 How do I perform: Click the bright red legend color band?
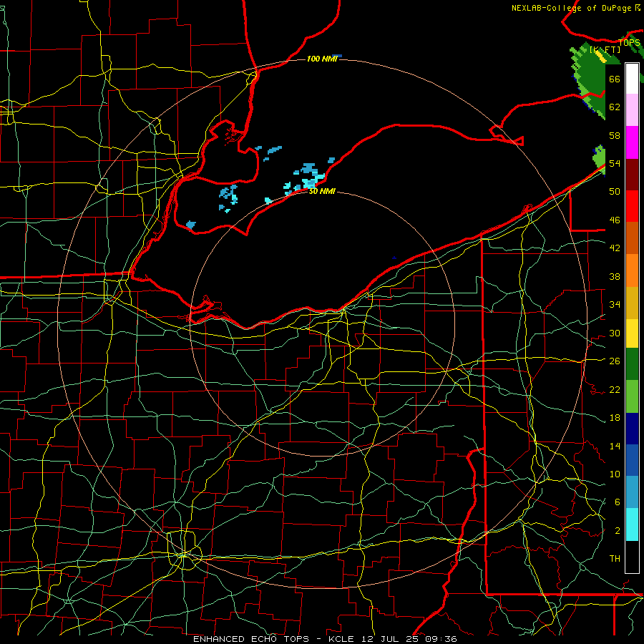pos(632,206)
